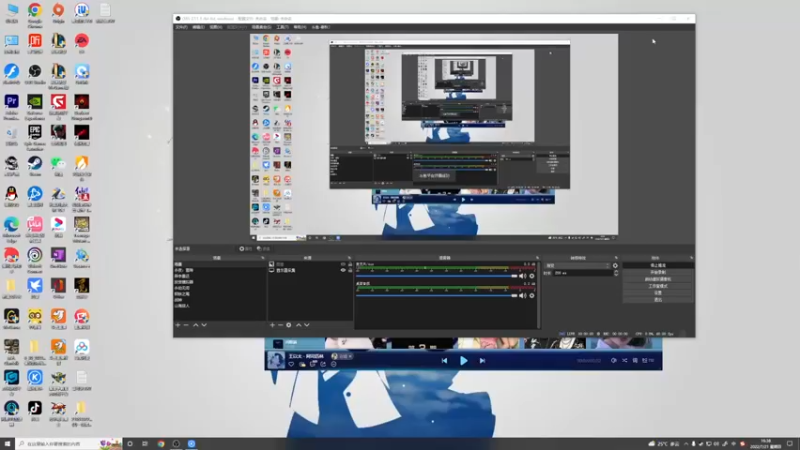Viewport: 800px width, 450px height.
Task: Open the OBS scene collection menu
Action: click(x=261, y=27)
